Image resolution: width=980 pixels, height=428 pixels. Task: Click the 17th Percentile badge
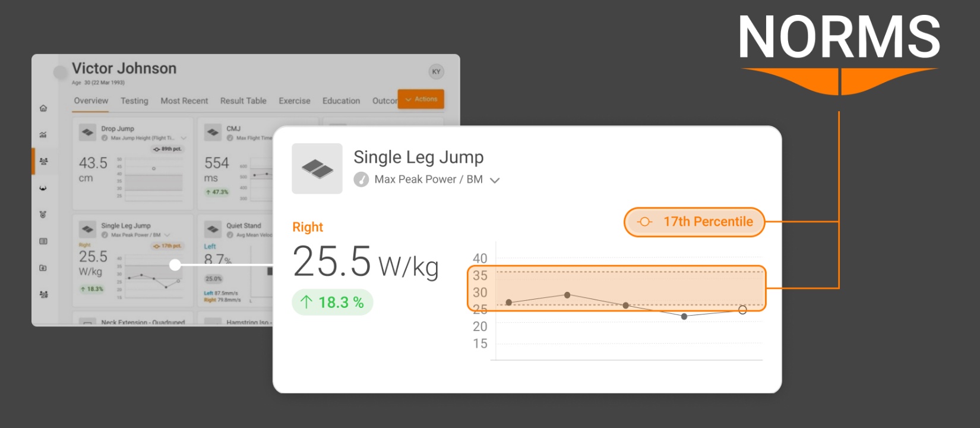[694, 222]
